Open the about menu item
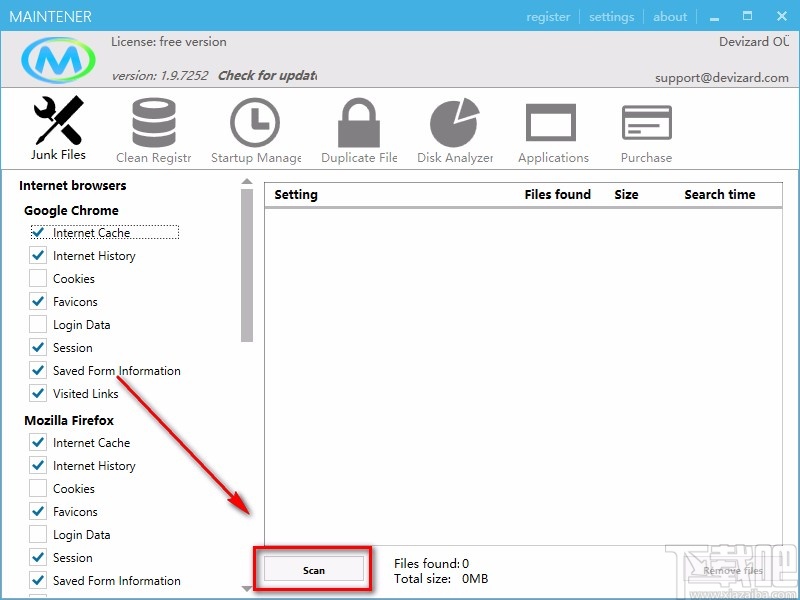This screenshot has height=600, width=800. (x=670, y=17)
